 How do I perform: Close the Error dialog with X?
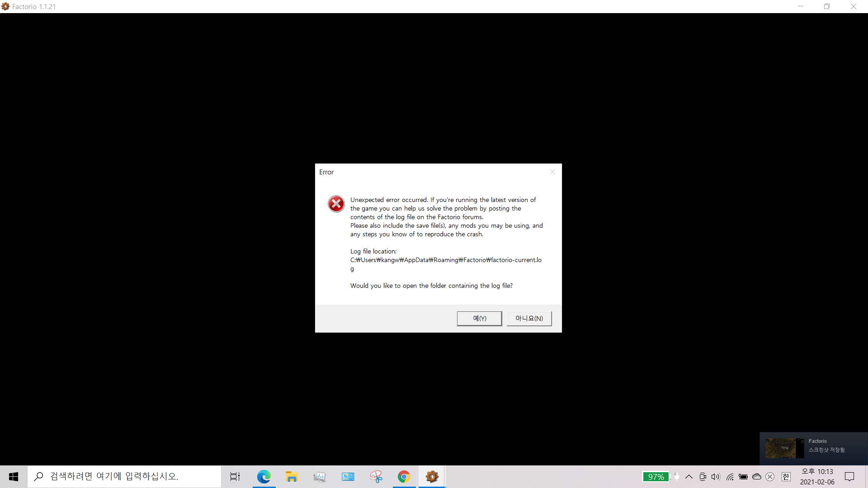(x=552, y=172)
